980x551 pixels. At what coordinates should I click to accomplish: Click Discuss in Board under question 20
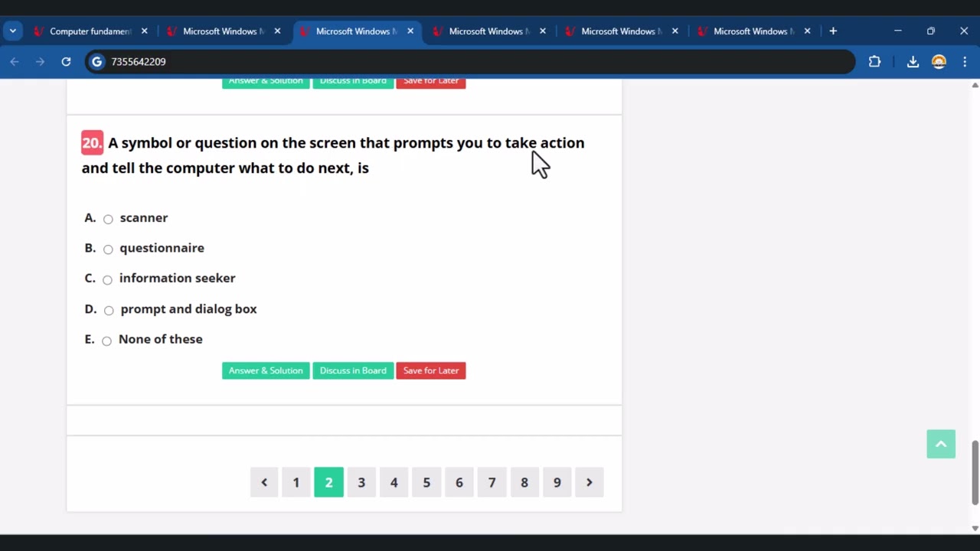coord(353,370)
